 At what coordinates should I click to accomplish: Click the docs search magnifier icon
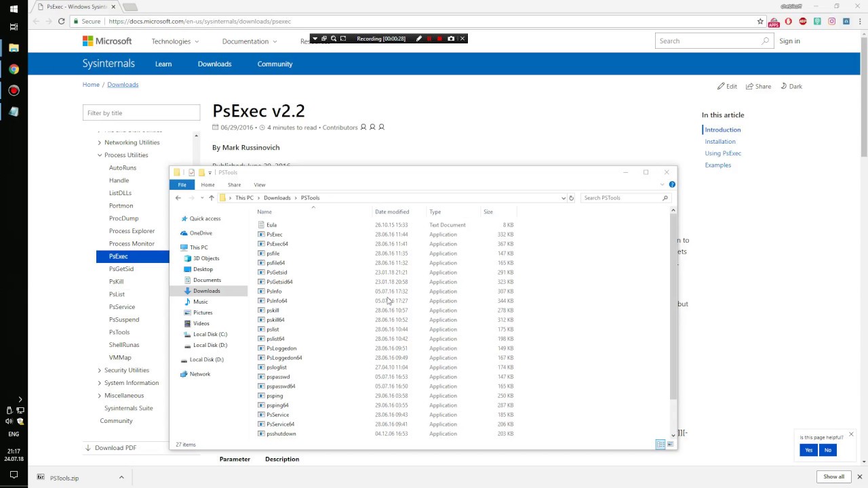[x=765, y=41]
